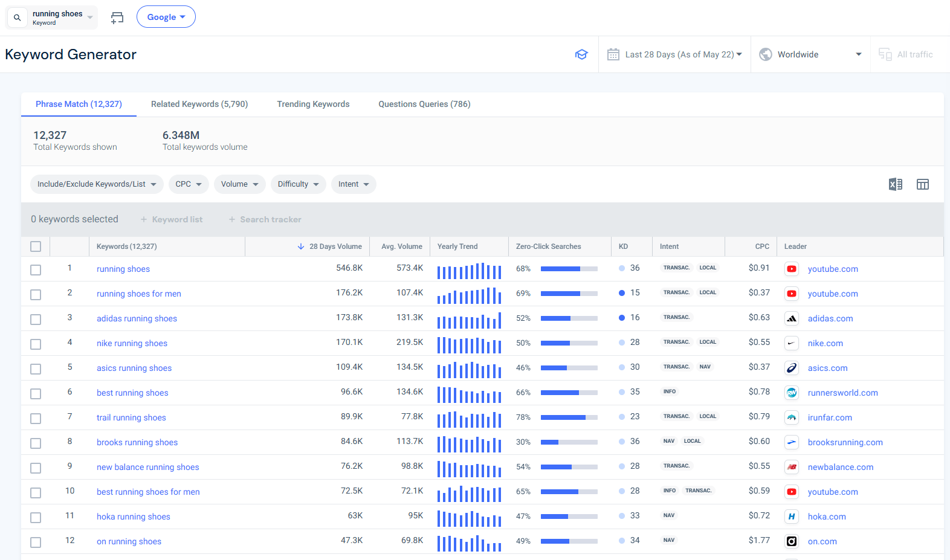Click the Hoka leader logo icon
The width and height of the screenshot is (950, 560).
coord(792,517)
